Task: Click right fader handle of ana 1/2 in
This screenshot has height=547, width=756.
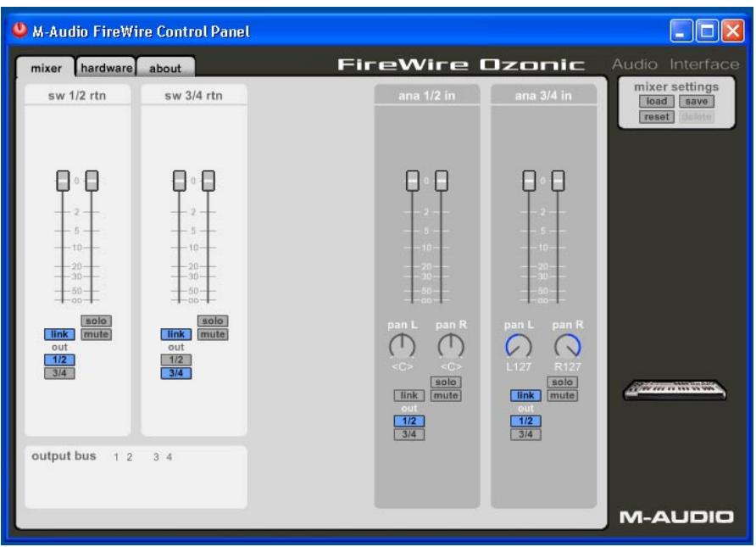Action: pos(442,181)
